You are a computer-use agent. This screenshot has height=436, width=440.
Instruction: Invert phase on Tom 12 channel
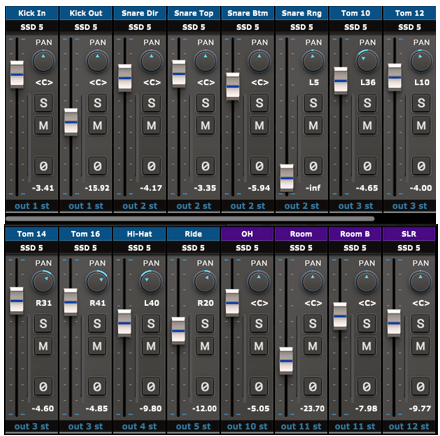tap(421, 166)
